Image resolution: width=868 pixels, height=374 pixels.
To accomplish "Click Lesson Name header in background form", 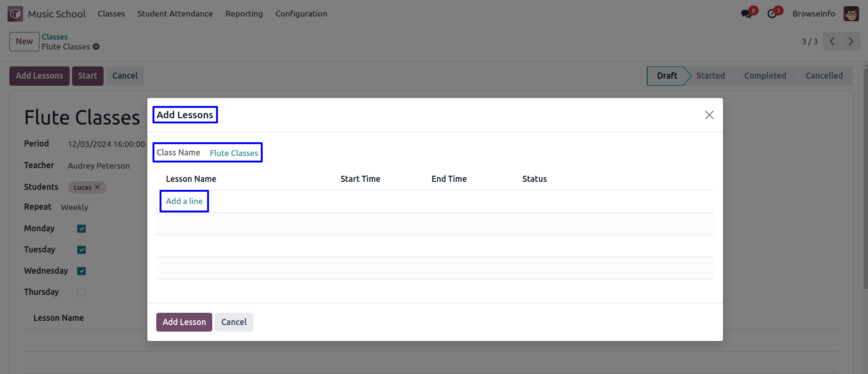I will [x=58, y=318].
